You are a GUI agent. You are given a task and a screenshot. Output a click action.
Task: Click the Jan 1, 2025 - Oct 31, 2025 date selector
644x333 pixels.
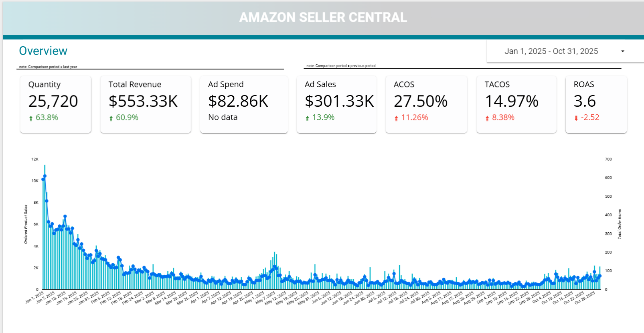(551, 51)
